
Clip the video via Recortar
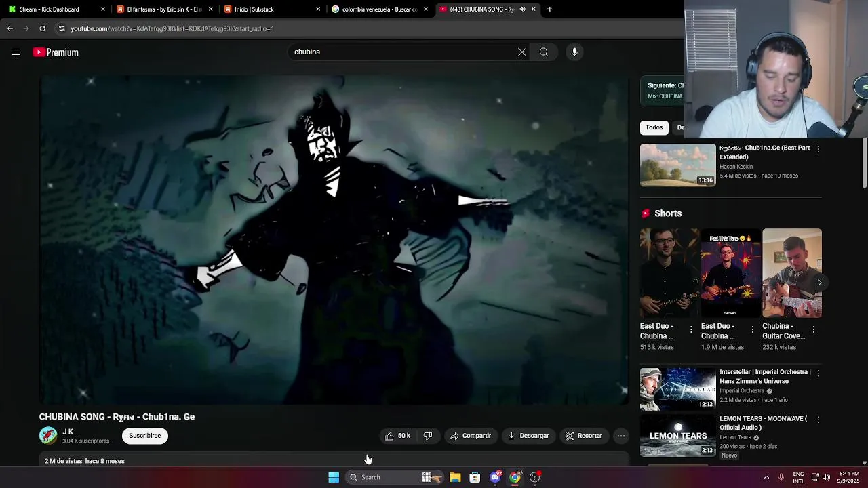point(584,436)
